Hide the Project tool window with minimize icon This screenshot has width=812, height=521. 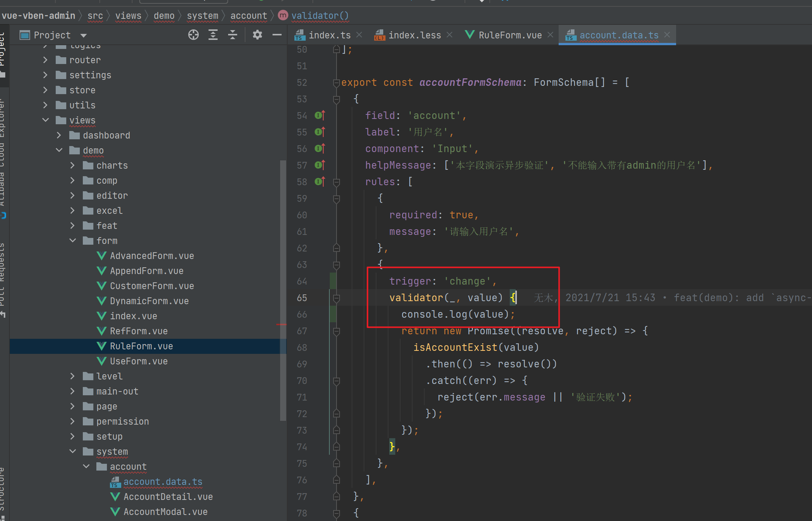tap(277, 35)
